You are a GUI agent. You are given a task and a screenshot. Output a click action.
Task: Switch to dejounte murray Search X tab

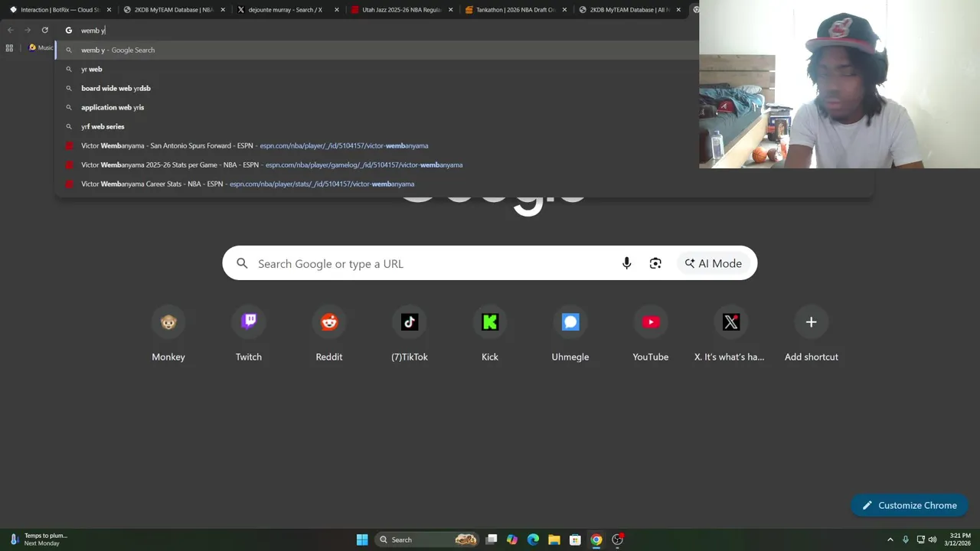[x=286, y=10]
